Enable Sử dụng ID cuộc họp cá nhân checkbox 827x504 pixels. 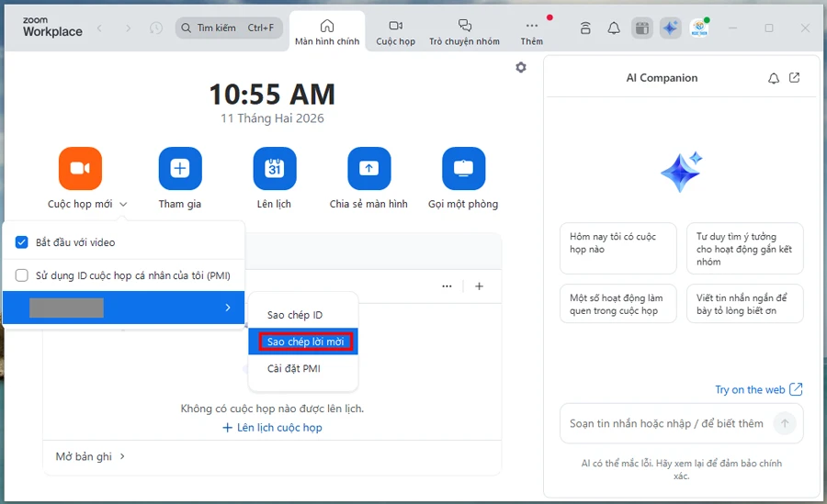tap(22, 275)
